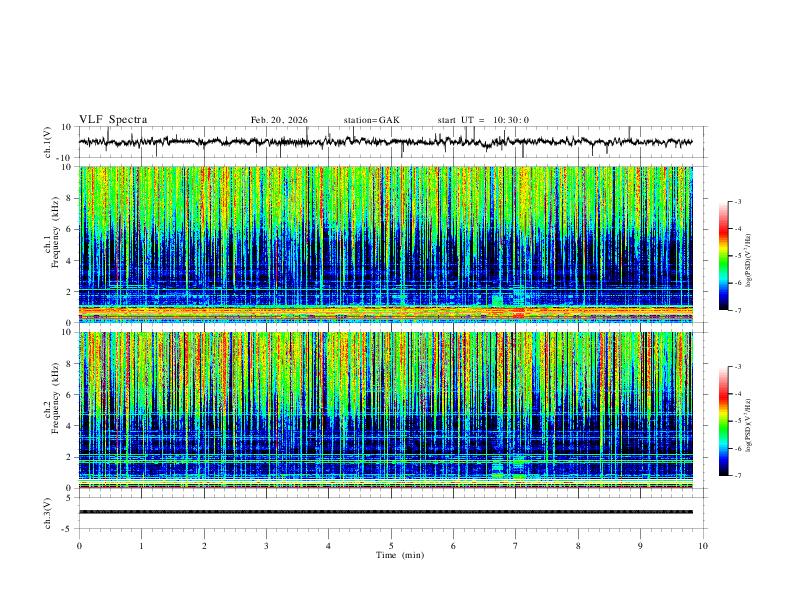The width and height of the screenshot is (792, 612).
Task: Click time axis tick label '4'
Action: click(x=328, y=546)
